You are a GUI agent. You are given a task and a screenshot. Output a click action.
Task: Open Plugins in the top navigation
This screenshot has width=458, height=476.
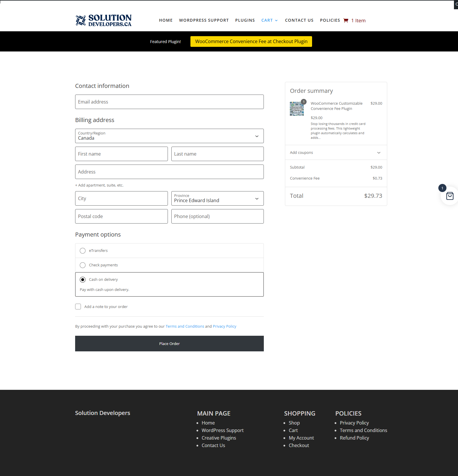[245, 20]
